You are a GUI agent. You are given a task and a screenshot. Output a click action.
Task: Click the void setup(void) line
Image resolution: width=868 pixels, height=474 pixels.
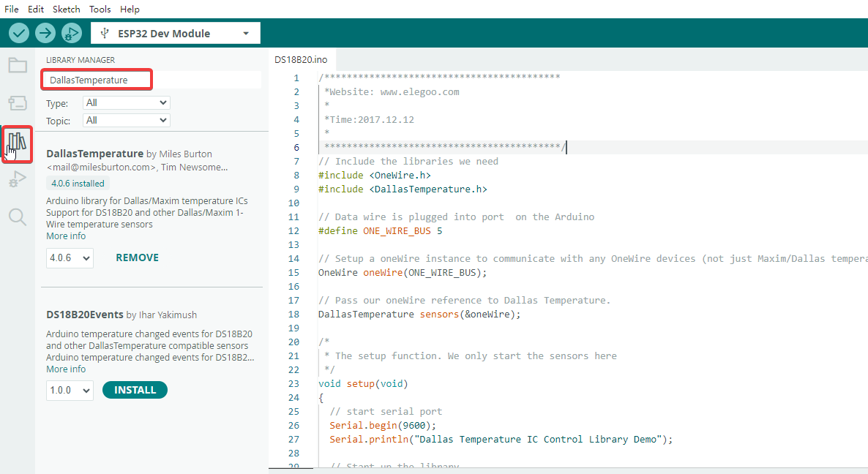(x=363, y=384)
